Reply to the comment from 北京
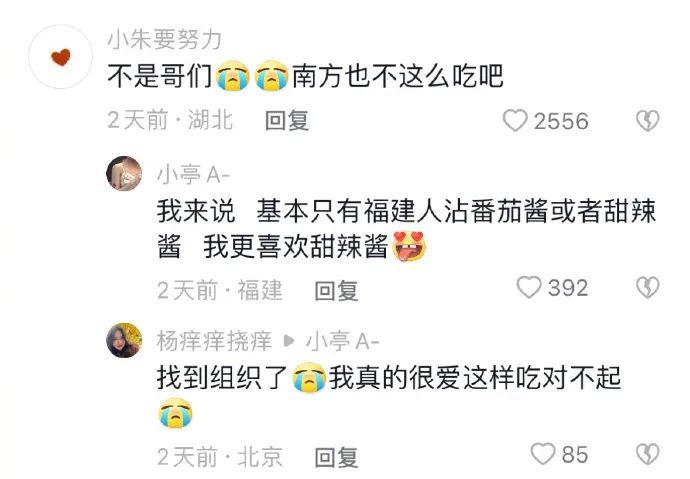Image resolution: width=690 pixels, height=479 pixels. 337,457
